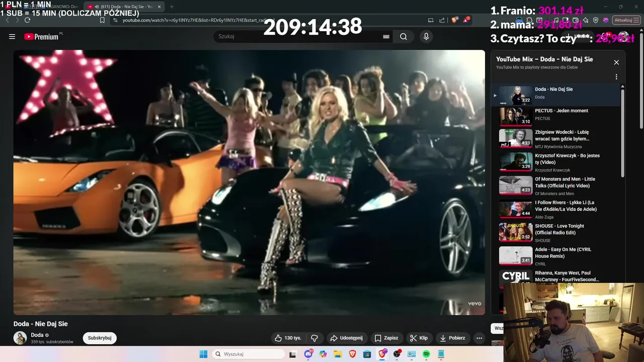644x362 pixels.
Task: Play Doda - Nie Daj Sie playlist entry
Action: pyautogui.click(x=556, y=95)
